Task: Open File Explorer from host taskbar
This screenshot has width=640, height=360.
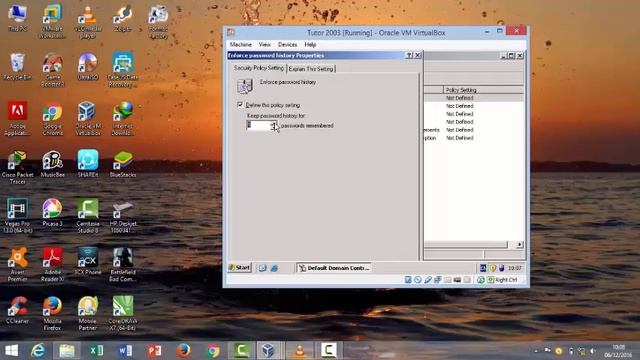Action: click(x=67, y=351)
